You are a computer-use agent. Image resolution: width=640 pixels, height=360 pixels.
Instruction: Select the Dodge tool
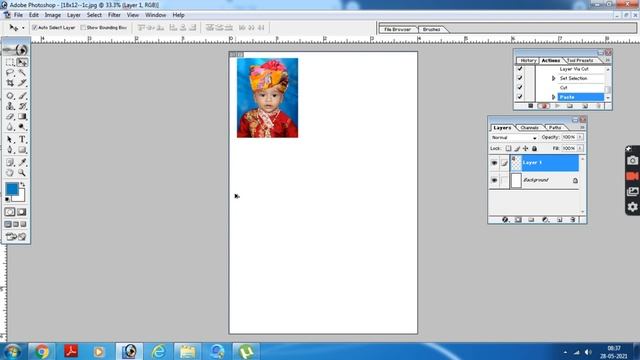[22, 127]
